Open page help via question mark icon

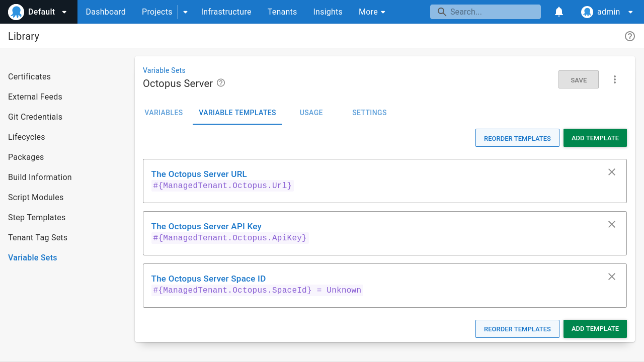pos(629,36)
